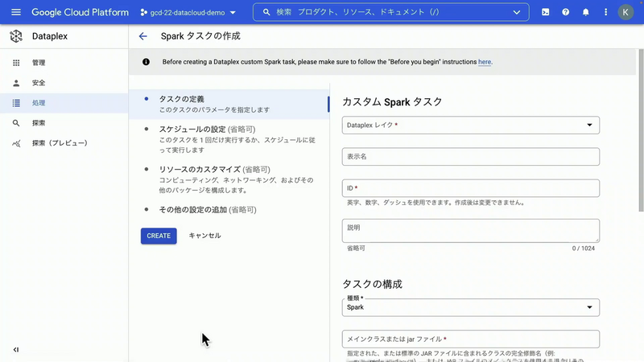
Task: Open 管理 in the sidebar
Action: click(x=64, y=63)
